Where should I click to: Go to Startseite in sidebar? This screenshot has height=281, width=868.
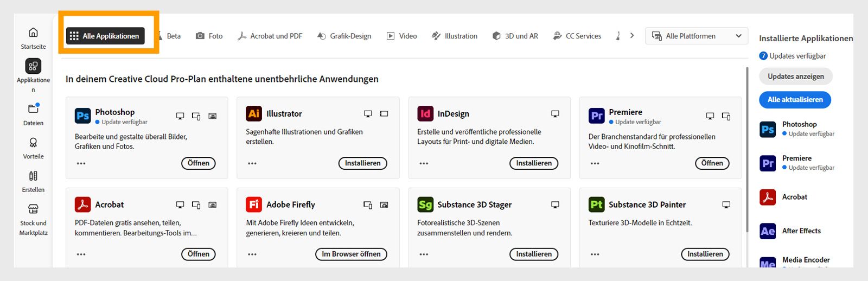click(33, 38)
